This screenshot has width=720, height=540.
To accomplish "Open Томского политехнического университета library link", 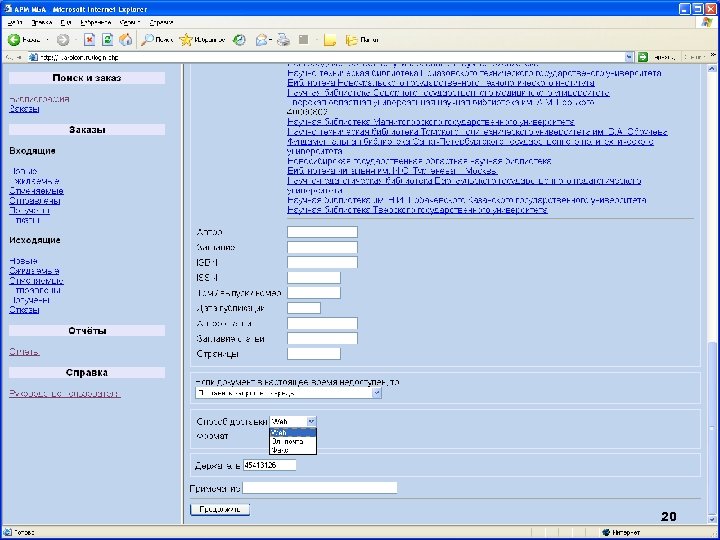I will tap(478, 132).
